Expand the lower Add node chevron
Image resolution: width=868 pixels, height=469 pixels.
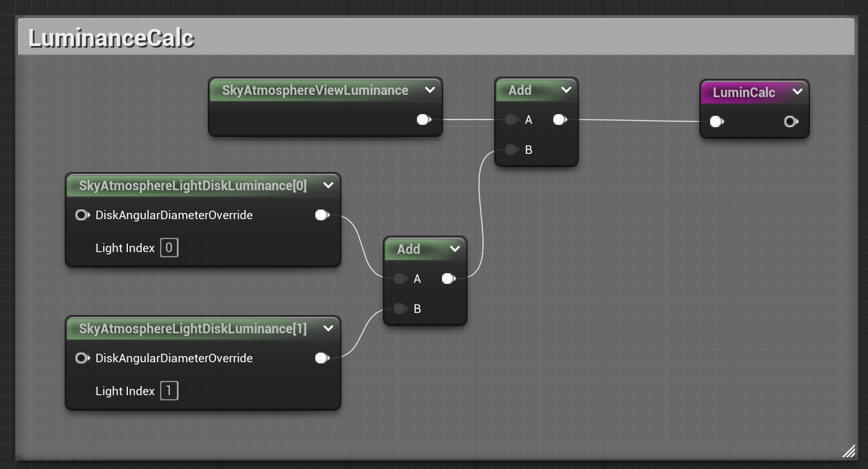pyautogui.click(x=454, y=249)
